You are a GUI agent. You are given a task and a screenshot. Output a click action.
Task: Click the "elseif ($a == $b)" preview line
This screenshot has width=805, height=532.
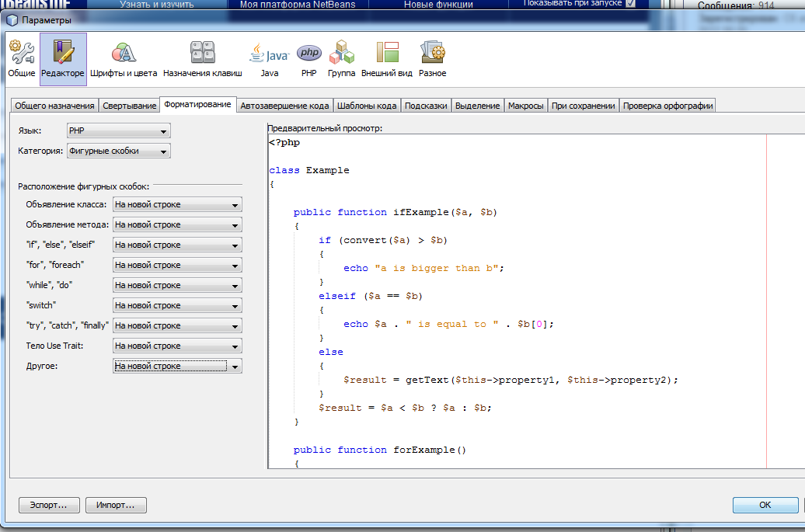[371, 296]
